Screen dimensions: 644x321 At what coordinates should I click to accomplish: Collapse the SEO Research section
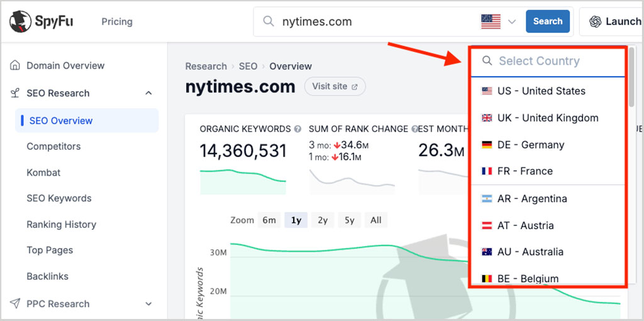tap(148, 93)
